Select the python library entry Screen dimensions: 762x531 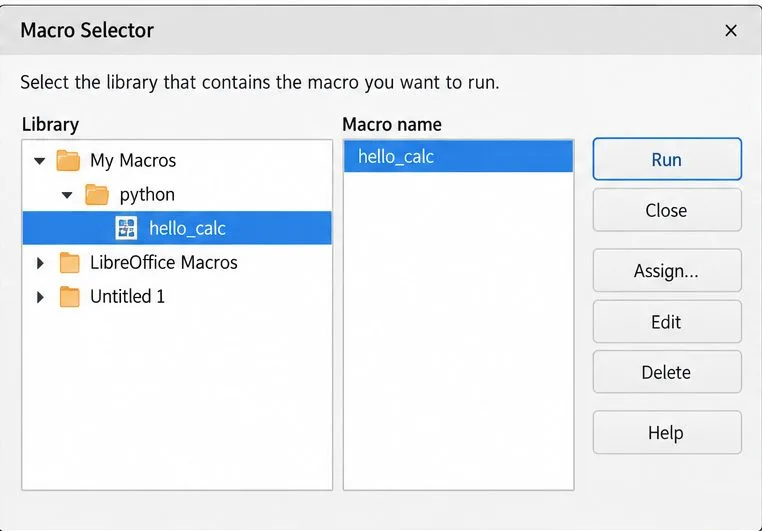(x=147, y=195)
